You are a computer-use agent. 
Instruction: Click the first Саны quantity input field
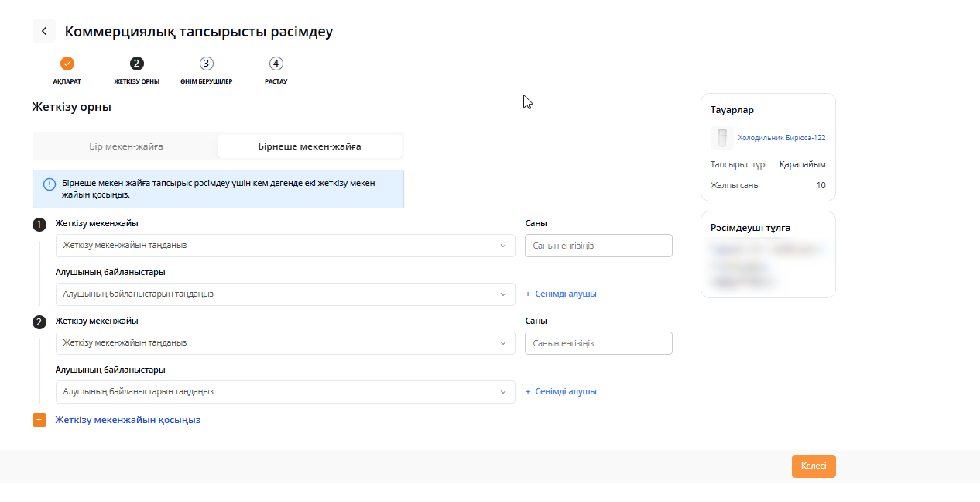coord(598,246)
